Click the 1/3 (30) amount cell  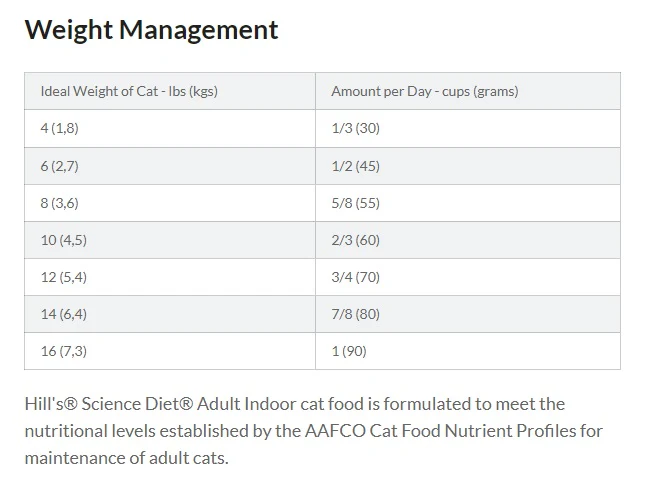point(468,128)
